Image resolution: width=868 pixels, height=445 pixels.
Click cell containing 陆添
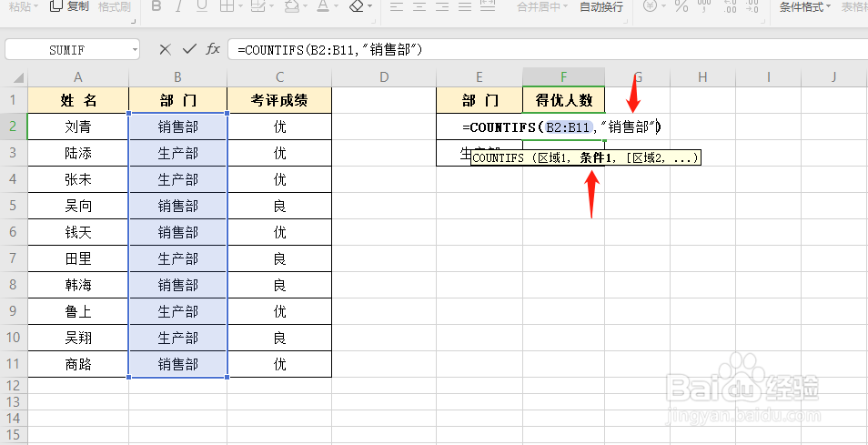[x=78, y=153]
